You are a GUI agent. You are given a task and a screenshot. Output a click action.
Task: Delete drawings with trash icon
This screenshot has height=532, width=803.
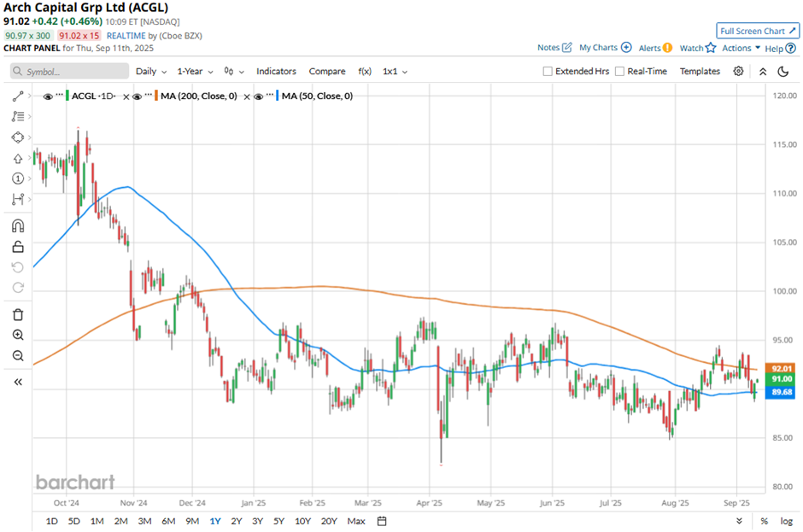click(18, 314)
